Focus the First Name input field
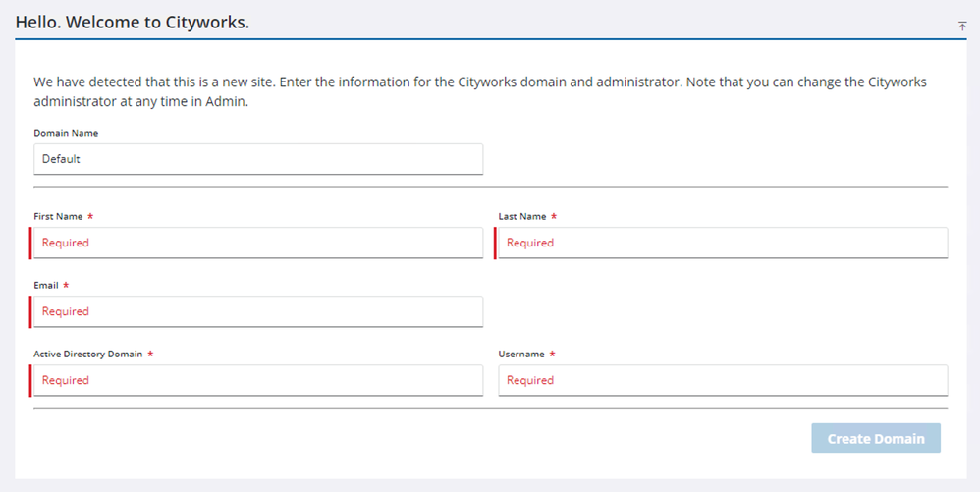This screenshot has width=980, height=492. (x=258, y=243)
